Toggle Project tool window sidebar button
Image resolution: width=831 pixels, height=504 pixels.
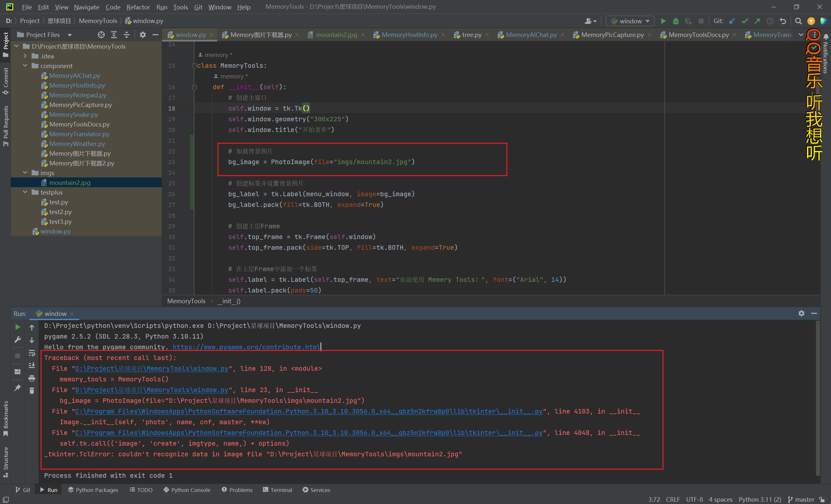[6, 44]
